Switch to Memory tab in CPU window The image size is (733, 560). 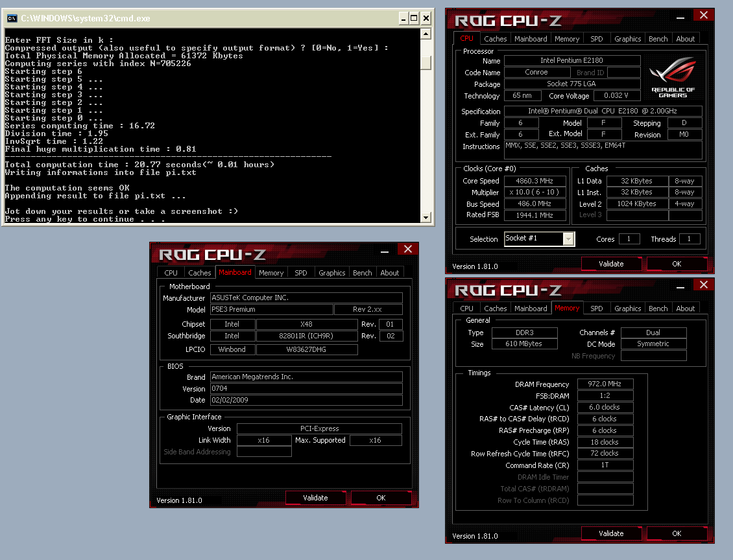[x=566, y=39]
